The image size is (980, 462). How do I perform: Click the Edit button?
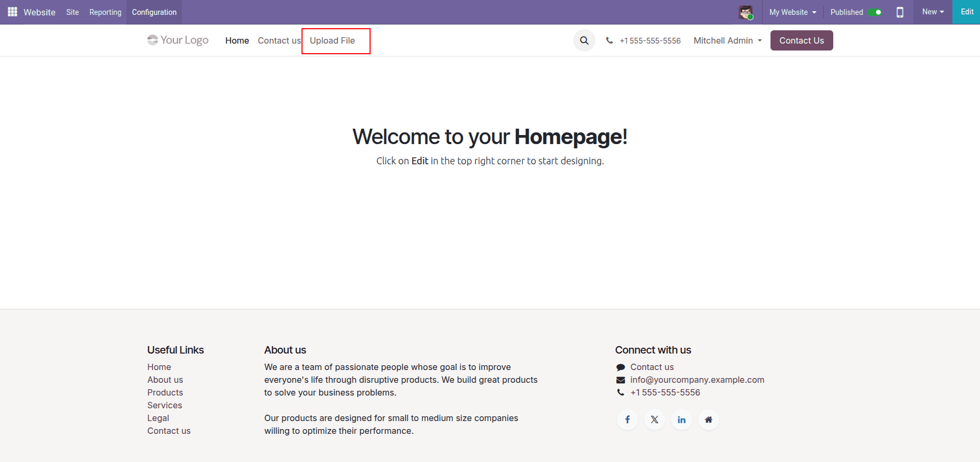(967, 12)
